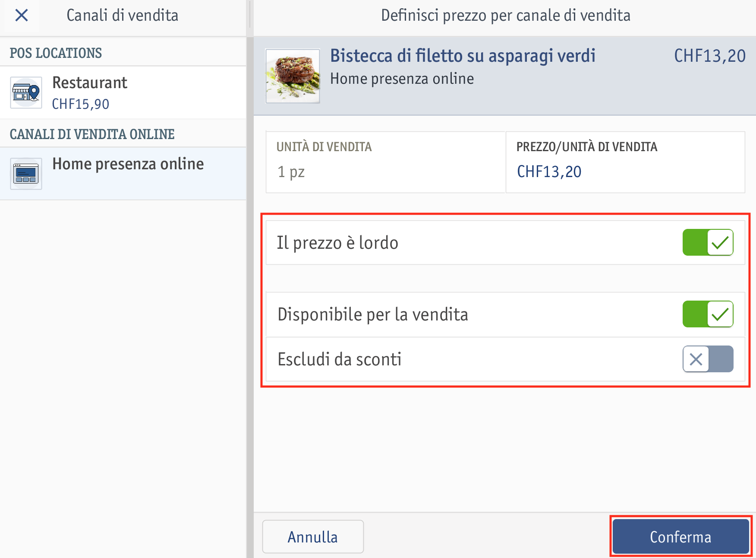Click the green checkmark on Il prezzo è lordo

pos(720,242)
